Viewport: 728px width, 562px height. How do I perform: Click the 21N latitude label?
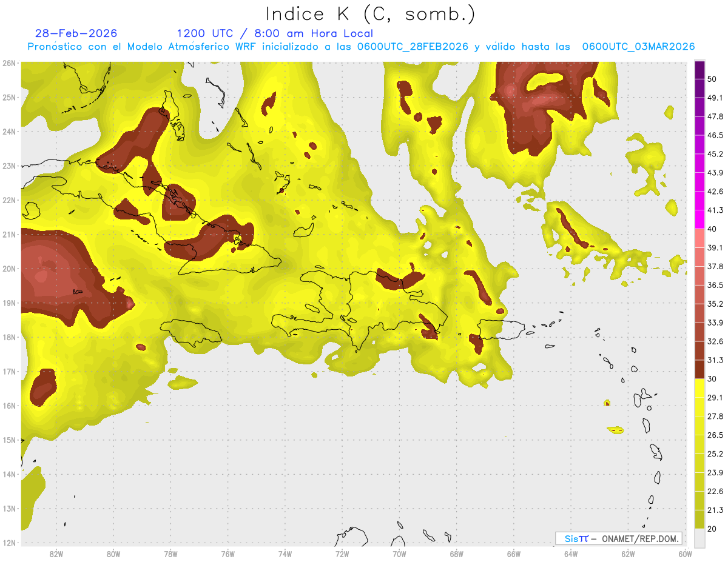[9, 235]
